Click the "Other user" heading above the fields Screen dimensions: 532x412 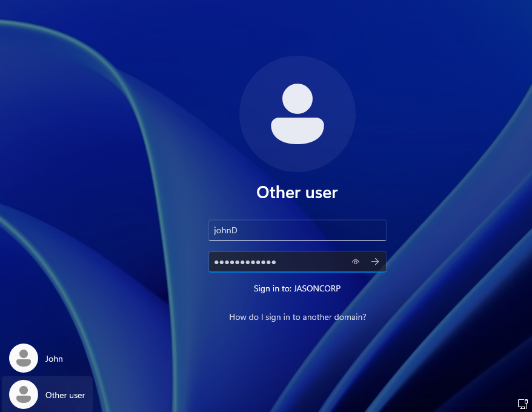tap(297, 193)
